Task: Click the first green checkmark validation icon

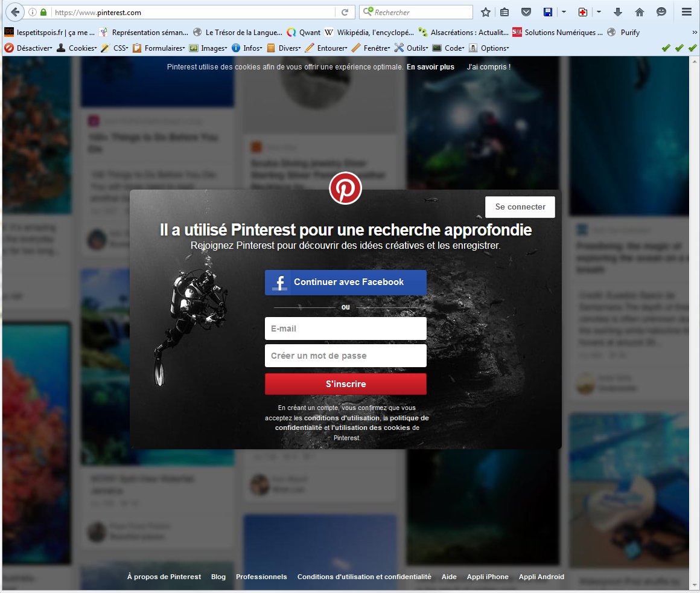Action: 666,48
